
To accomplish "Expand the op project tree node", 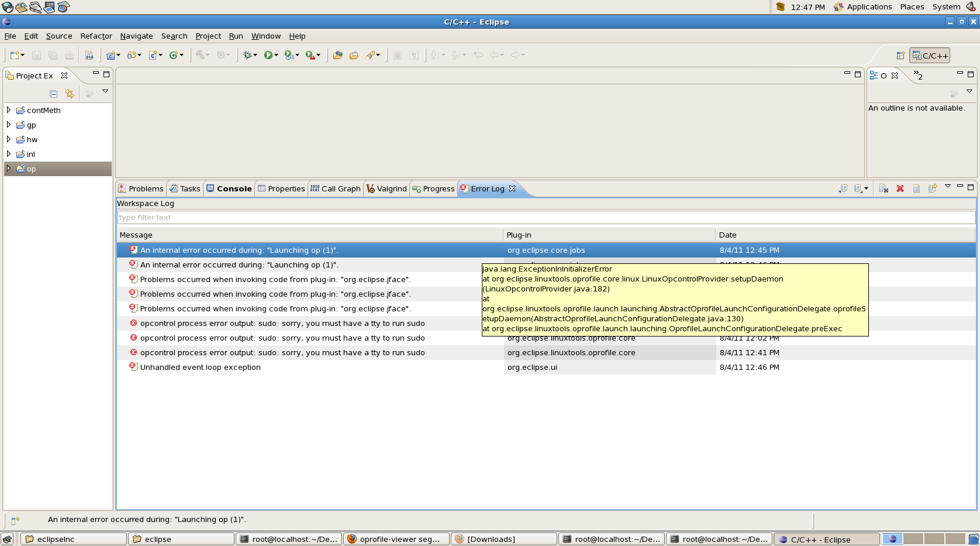I will (9, 169).
